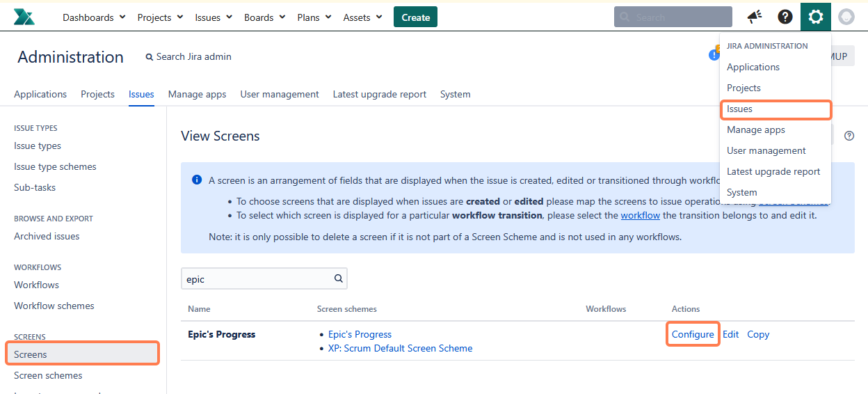Select Screens in the left sidebar
The height and width of the screenshot is (394, 868).
[x=31, y=354]
